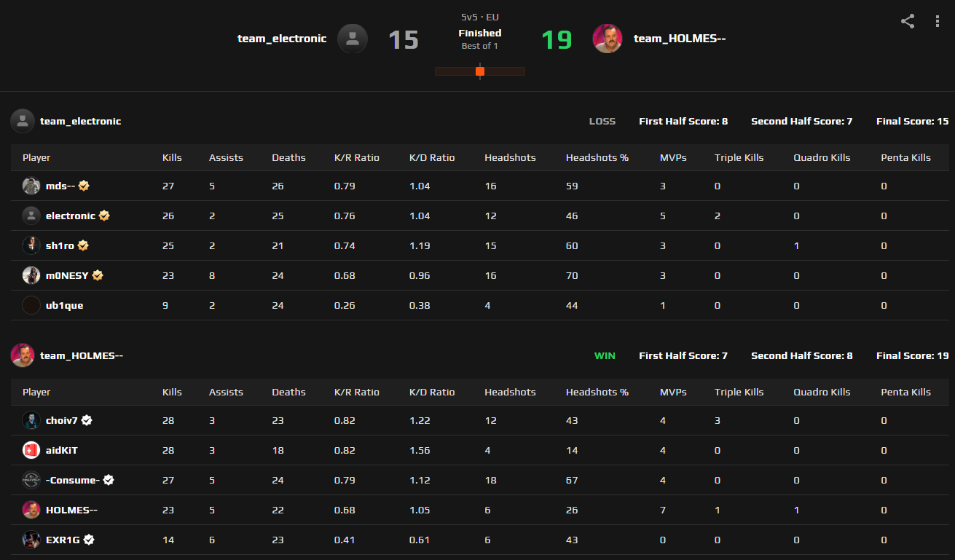Click the orange map marker on the progress bar

click(480, 71)
